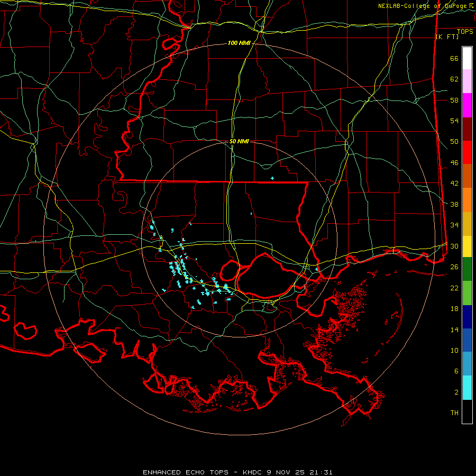The width and height of the screenshot is (476, 476).
Task: Click the cyan 2 kft legend swatch
Action: (467, 388)
